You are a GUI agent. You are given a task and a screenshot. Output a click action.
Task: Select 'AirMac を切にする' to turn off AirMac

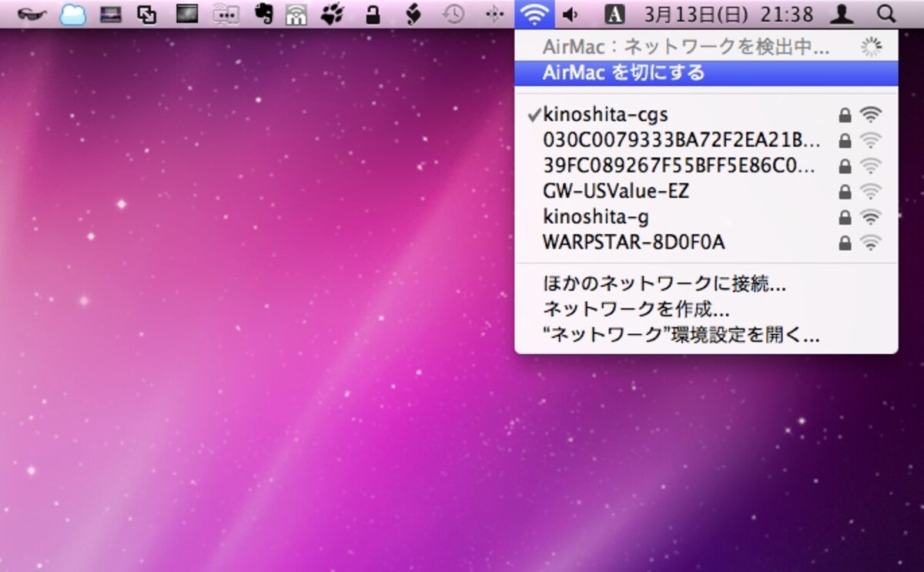point(706,73)
